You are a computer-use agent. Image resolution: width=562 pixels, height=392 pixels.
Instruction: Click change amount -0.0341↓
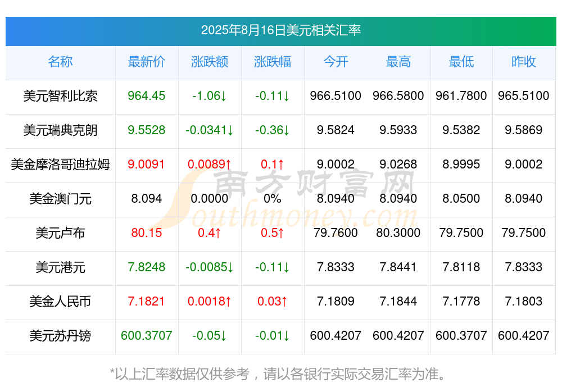(210, 130)
